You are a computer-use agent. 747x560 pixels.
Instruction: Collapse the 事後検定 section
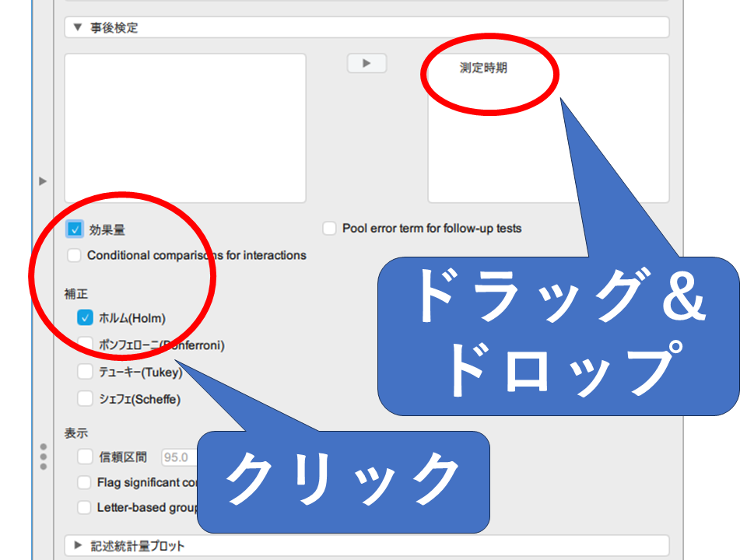(78, 27)
